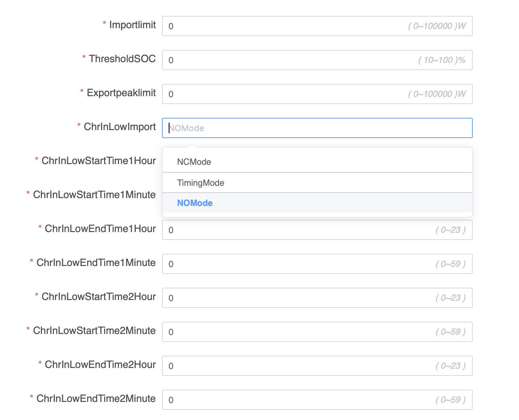Click the ChrInLowEndTime2Minute label
Viewport: 519px width, 420px height.
(96, 398)
